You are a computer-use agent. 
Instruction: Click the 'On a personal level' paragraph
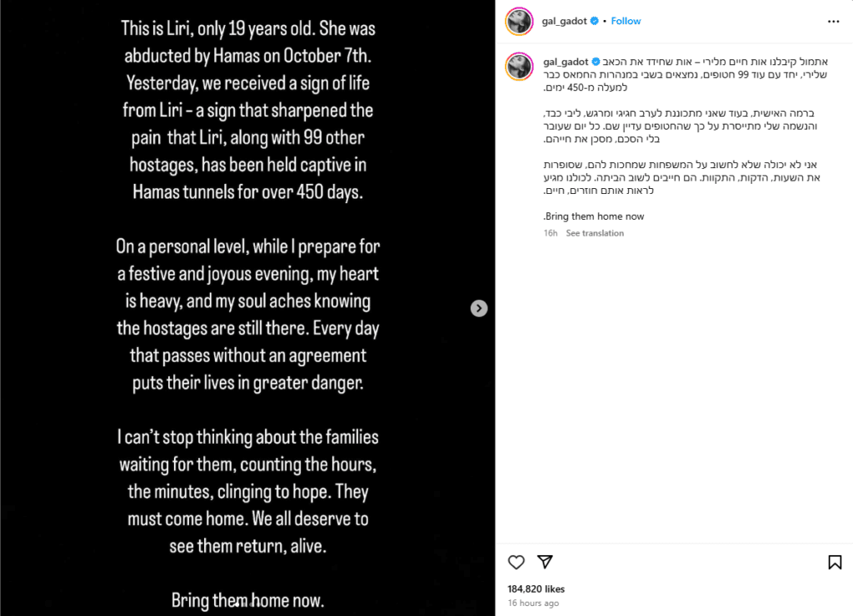coord(247,316)
